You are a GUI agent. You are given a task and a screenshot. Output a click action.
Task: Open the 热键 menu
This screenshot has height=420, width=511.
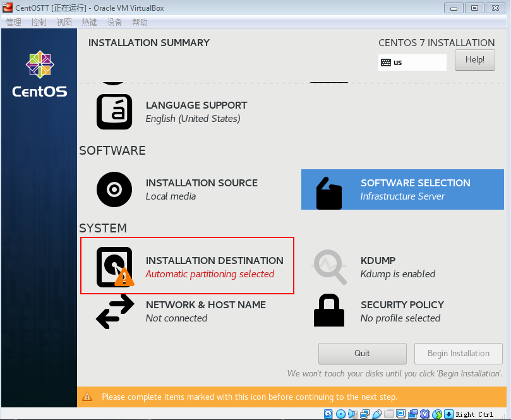89,22
